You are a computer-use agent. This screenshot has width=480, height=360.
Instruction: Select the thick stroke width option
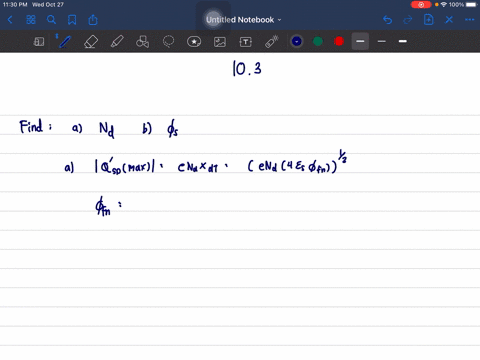click(x=403, y=41)
